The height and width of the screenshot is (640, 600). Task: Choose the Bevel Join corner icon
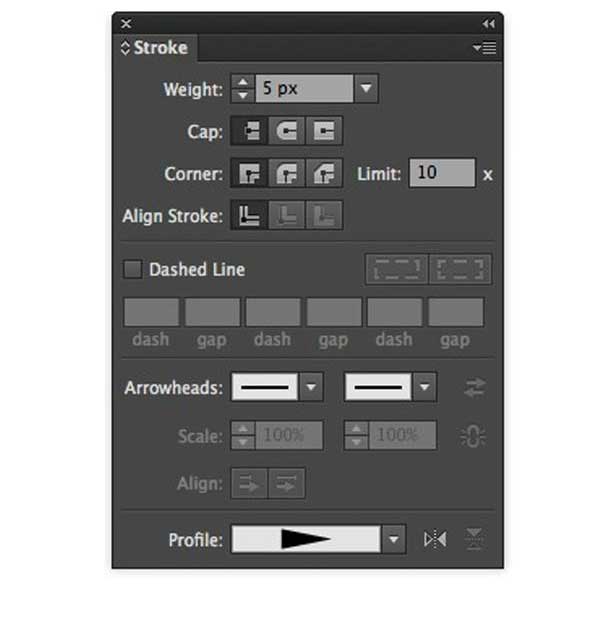pyautogui.click(x=324, y=174)
